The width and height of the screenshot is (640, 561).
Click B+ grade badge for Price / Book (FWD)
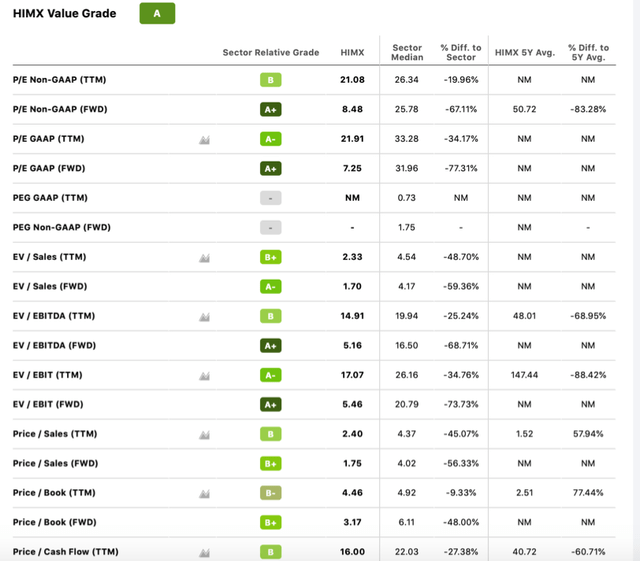click(x=271, y=523)
